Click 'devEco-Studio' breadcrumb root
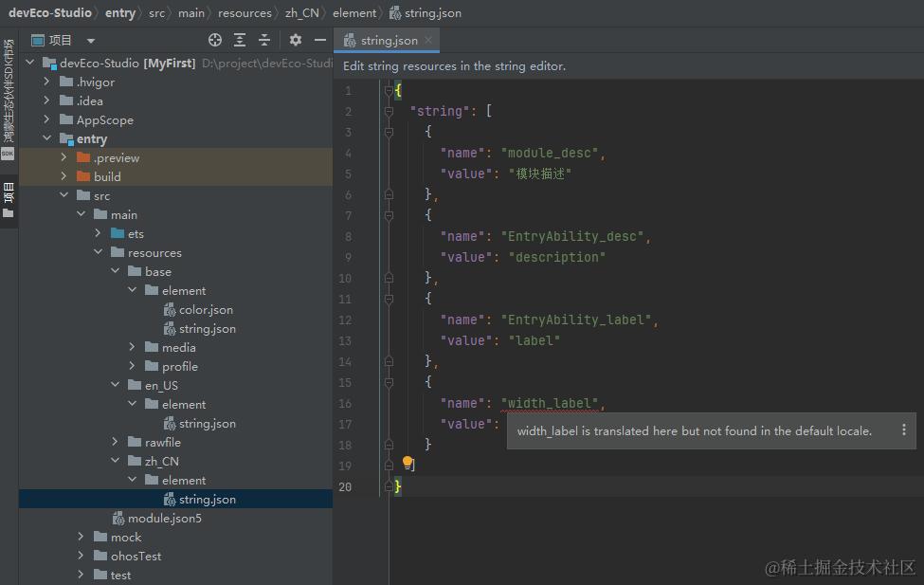Viewport: 924px width, 585px height. tap(50, 13)
